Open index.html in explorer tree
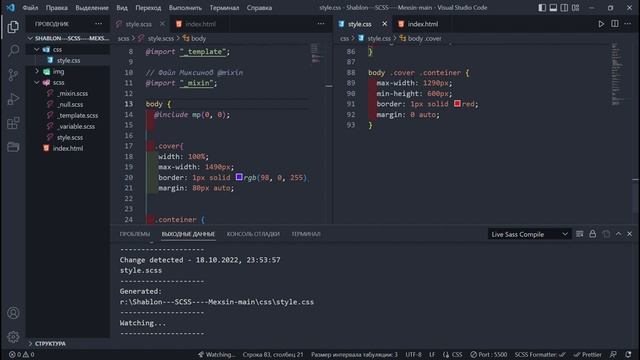Viewport: 640px width, 360px height. click(68, 149)
